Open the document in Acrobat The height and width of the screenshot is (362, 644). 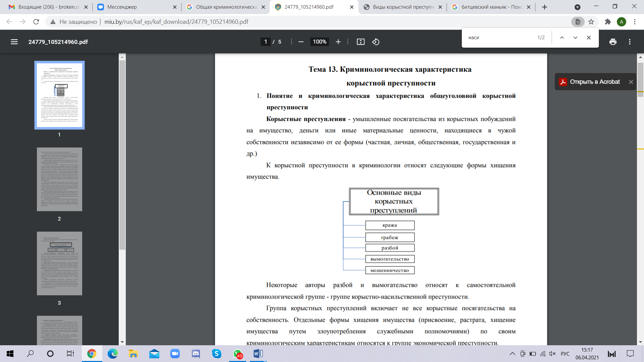pyautogui.click(x=589, y=82)
